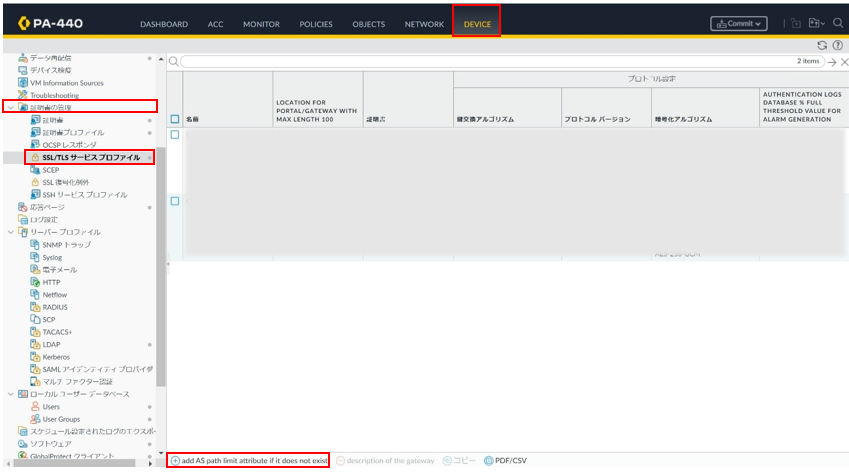Click the lock icon for SSL/TLS サービスプロファイル

click(x=35, y=158)
